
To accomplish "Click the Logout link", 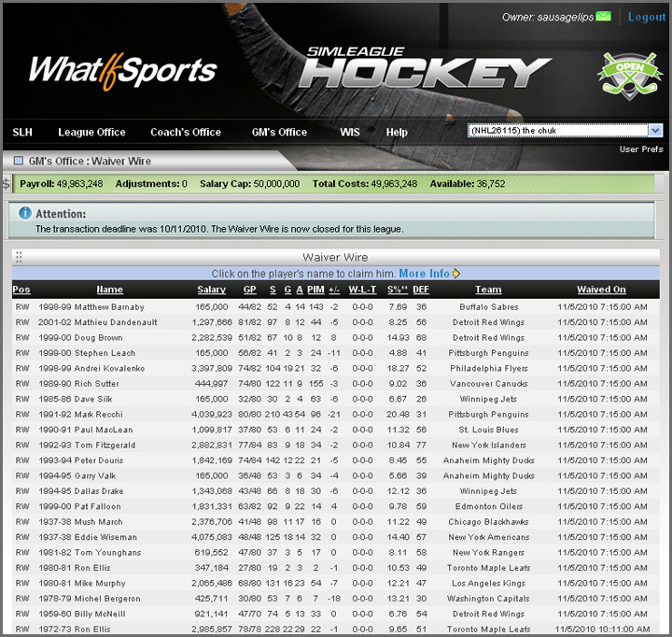I will [647, 17].
